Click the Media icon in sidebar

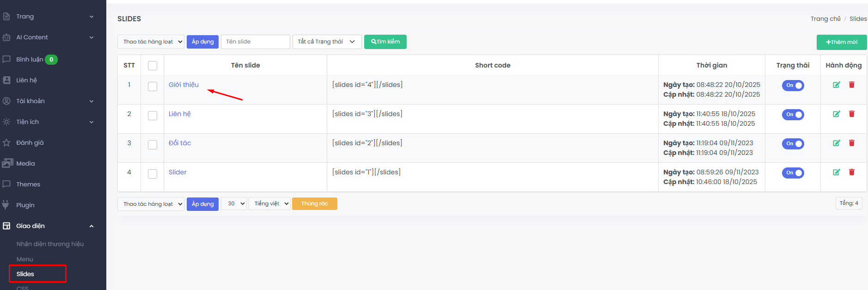(x=7, y=163)
